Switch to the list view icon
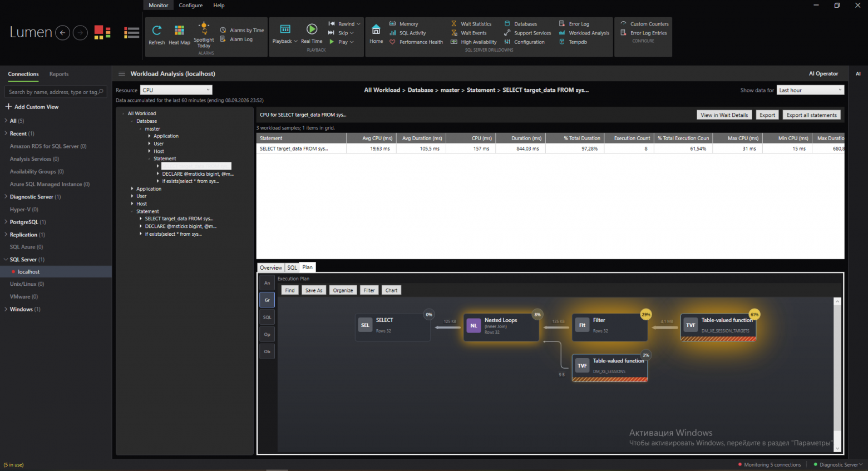This screenshot has width=868, height=471. [x=132, y=33]
